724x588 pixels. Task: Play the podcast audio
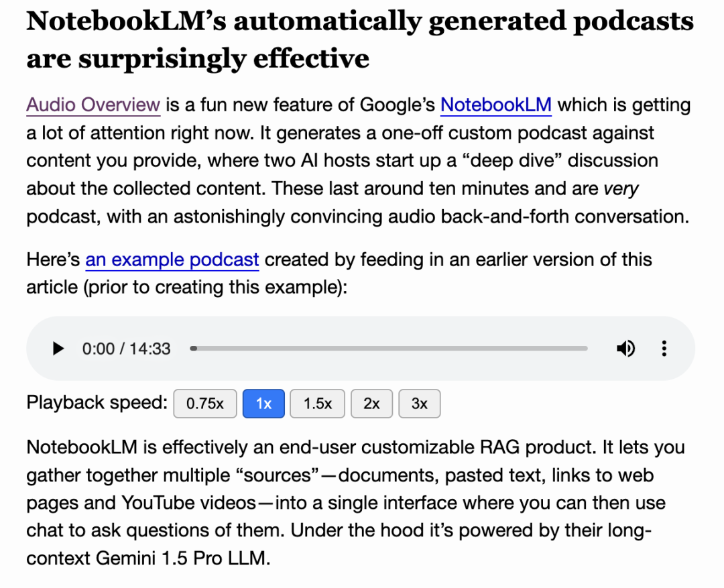click(x=58, y=349)
